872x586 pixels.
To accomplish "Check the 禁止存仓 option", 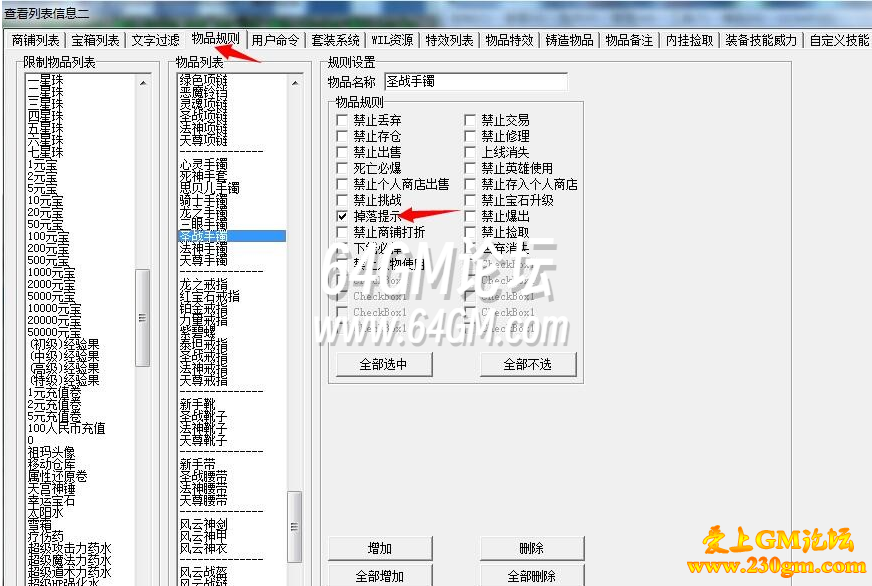I will [342, 136].
